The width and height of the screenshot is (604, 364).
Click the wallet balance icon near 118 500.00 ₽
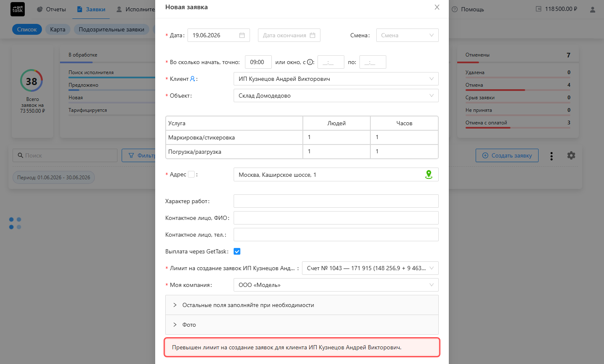[x=539, y=9]
